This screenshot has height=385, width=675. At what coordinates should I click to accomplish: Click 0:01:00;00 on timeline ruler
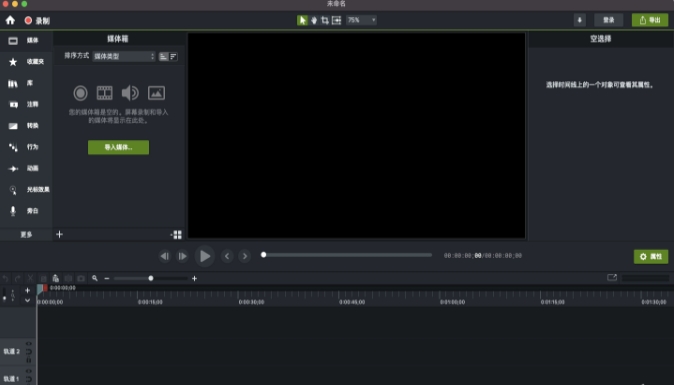point(452,302)
